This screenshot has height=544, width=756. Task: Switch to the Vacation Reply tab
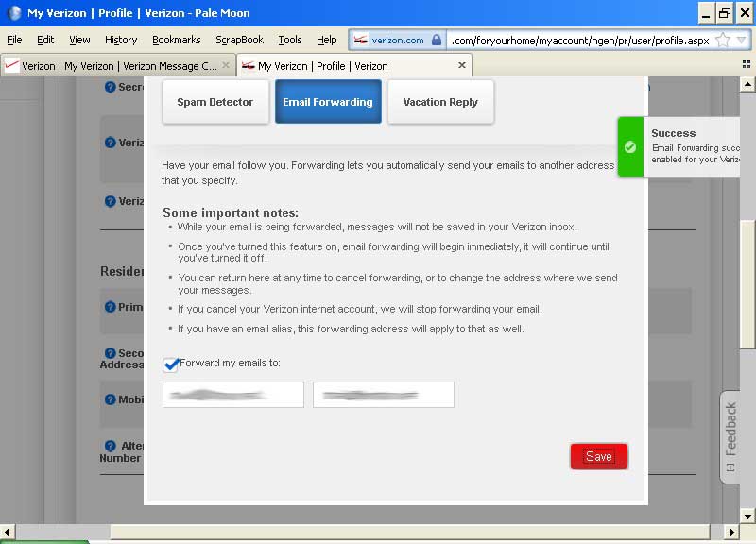point(440,102)
